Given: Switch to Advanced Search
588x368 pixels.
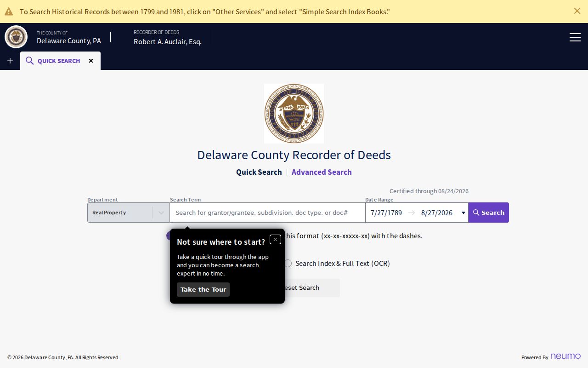Looking at the screenshot, I should click(x=322, y=172).
